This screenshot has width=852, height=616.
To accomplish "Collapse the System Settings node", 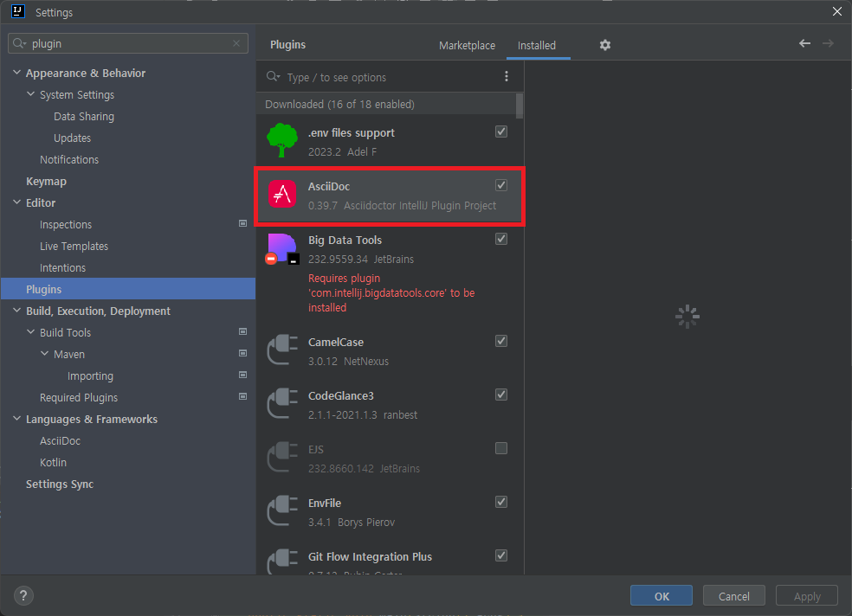I will pyautogui.click(x=31, y=94).
